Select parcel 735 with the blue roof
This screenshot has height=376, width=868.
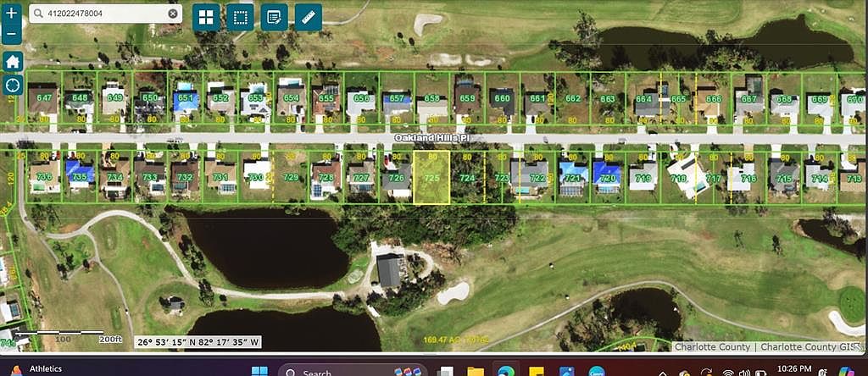click(x=81, y=176)
